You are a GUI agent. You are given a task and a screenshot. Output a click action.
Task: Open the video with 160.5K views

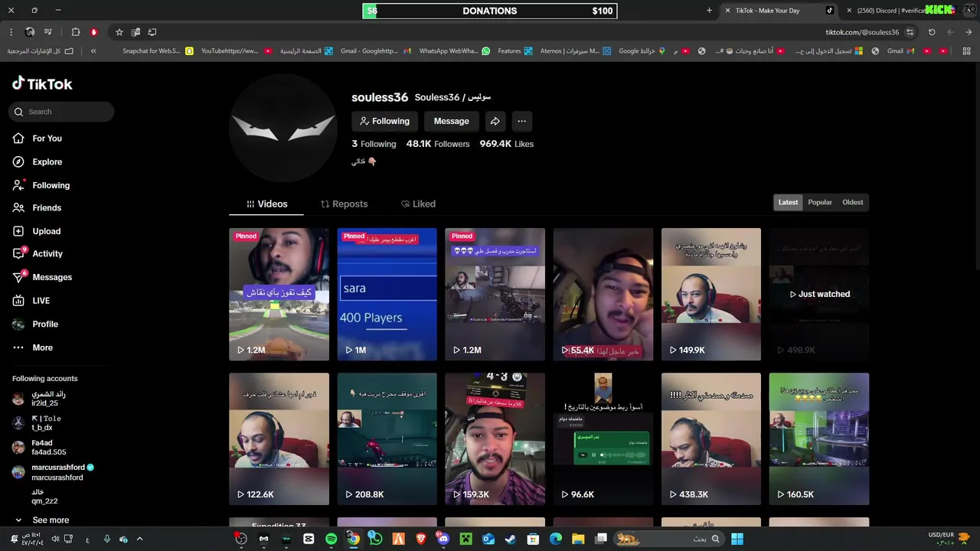coord(819,439)
